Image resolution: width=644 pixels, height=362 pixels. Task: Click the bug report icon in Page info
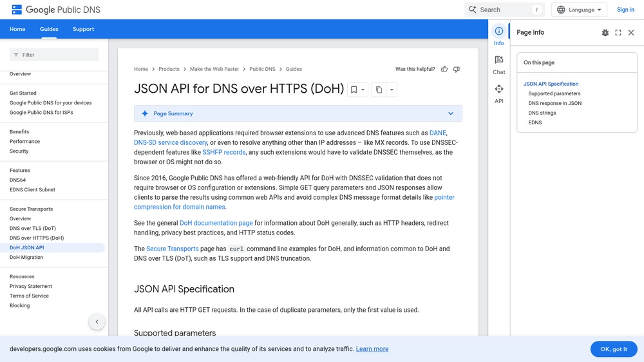pyautogui.click(x=605, y=32)
